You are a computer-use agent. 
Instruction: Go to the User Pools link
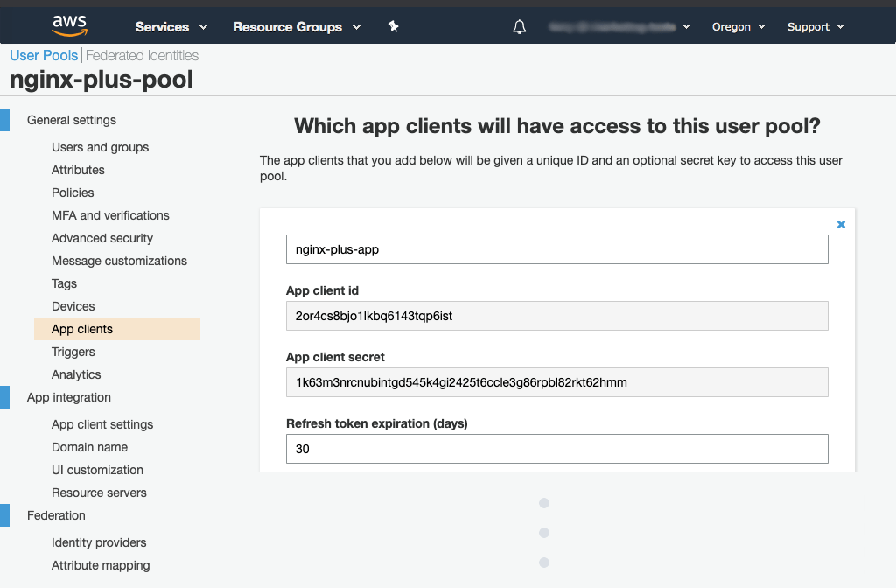tap(44, 55)
